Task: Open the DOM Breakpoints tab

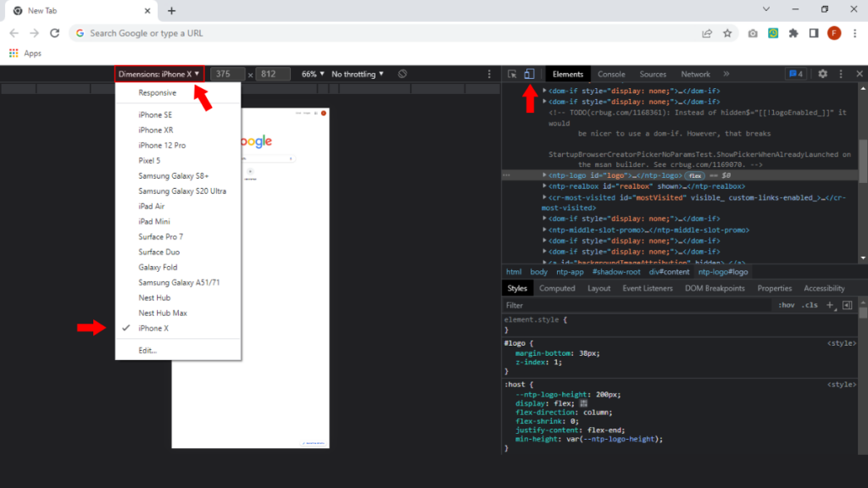Action: coord(715,288)
